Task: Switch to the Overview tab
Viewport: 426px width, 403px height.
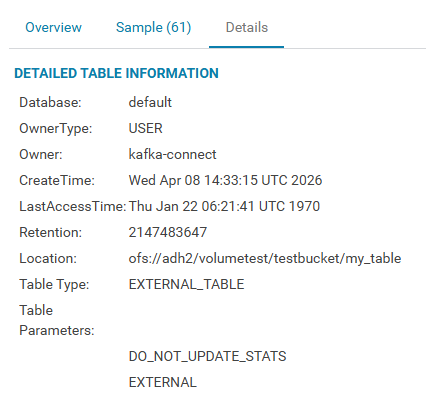Action: [53, 27]
